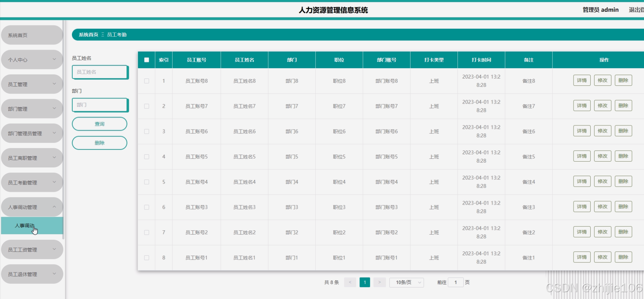
Task: Click the 退出登录 link
Action: click(636, 10)
